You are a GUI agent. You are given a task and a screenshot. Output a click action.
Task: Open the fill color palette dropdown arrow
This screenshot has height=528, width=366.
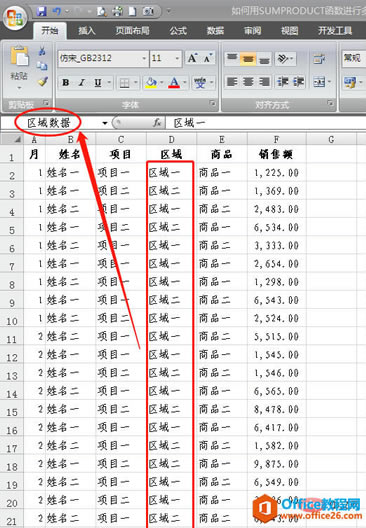(x=162, y=82)
